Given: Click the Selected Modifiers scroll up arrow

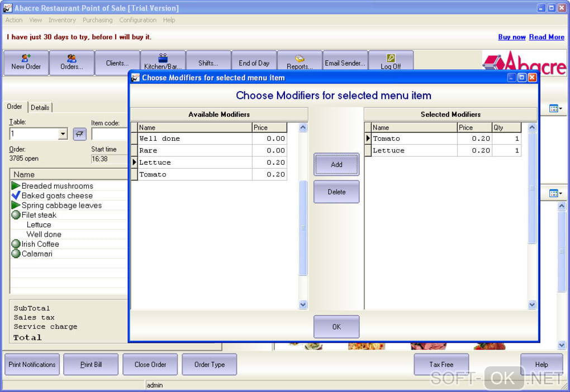Looking at the screenshot, I should coord(532,127).
